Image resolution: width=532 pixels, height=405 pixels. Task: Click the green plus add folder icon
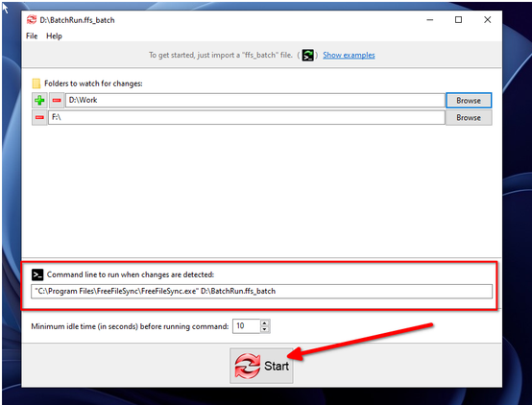39,101
